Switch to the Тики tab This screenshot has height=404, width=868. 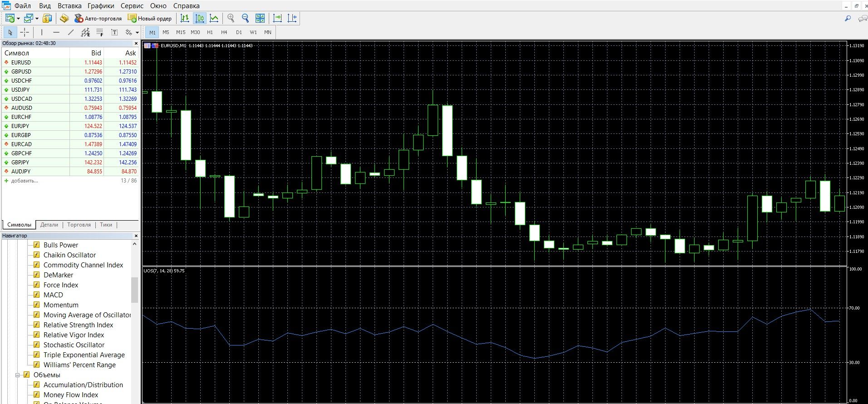pyautogui.click(x=106, y=225)
